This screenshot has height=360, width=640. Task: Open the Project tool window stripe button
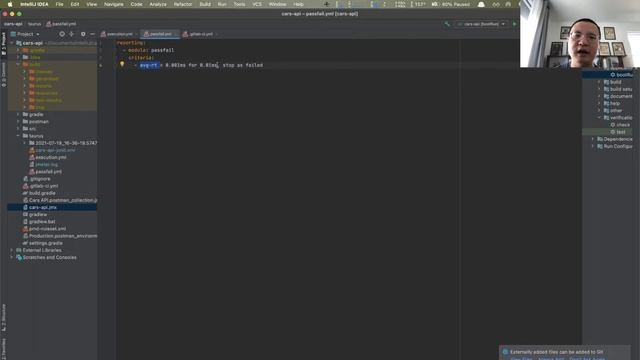pos(4,43)
